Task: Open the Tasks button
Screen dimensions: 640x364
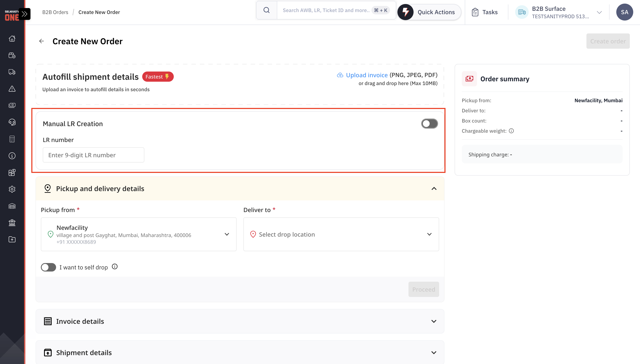Action: tap(484, 12)
